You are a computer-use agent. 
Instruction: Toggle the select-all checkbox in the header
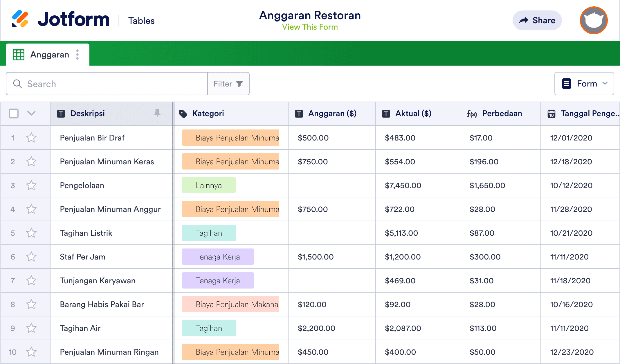pos(13,113)
